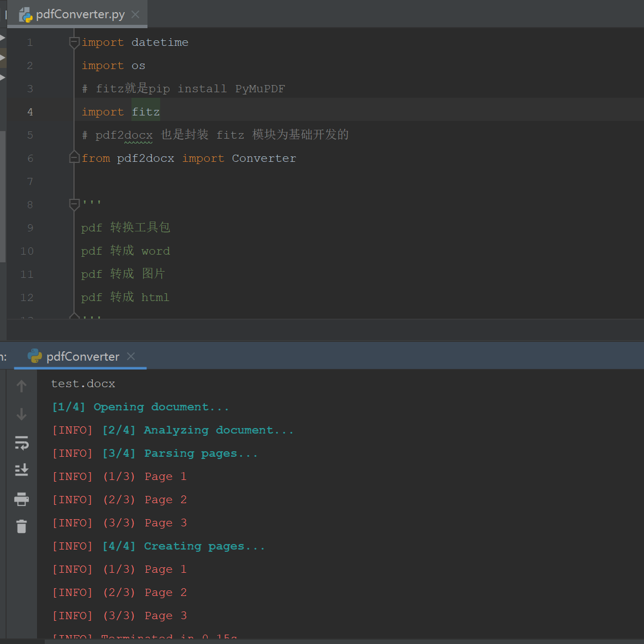Place cursor on the highlighted fitz import

(146, 112)
